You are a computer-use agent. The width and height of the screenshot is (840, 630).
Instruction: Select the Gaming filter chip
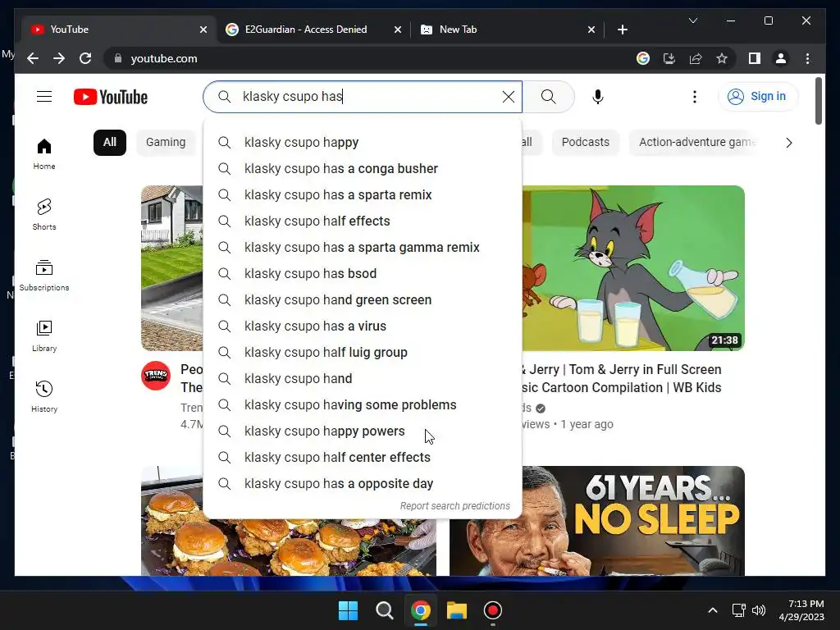(x=166, y=143)
